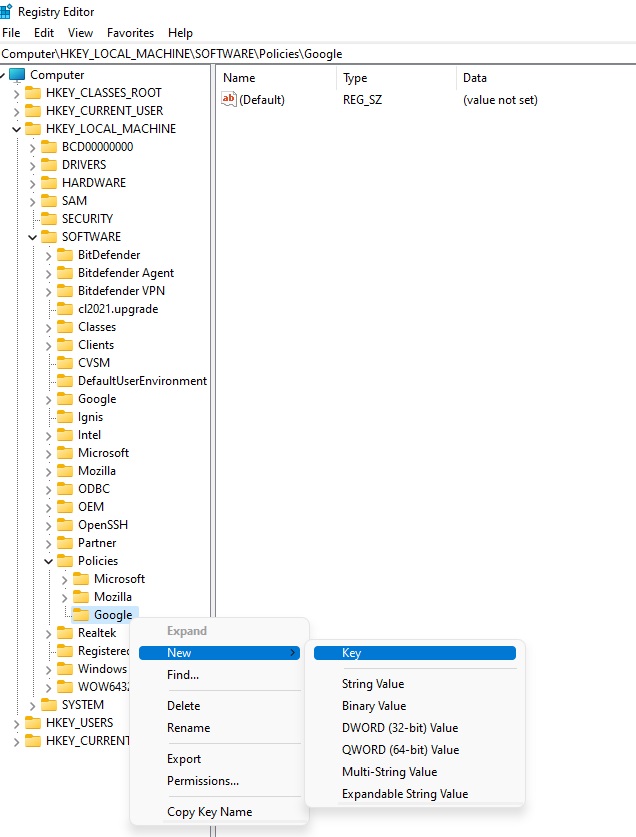Screen dimensions: 636x837
Task: Expand the HKEY_CLASSES_ROOT hive
Action: (17, 94)
